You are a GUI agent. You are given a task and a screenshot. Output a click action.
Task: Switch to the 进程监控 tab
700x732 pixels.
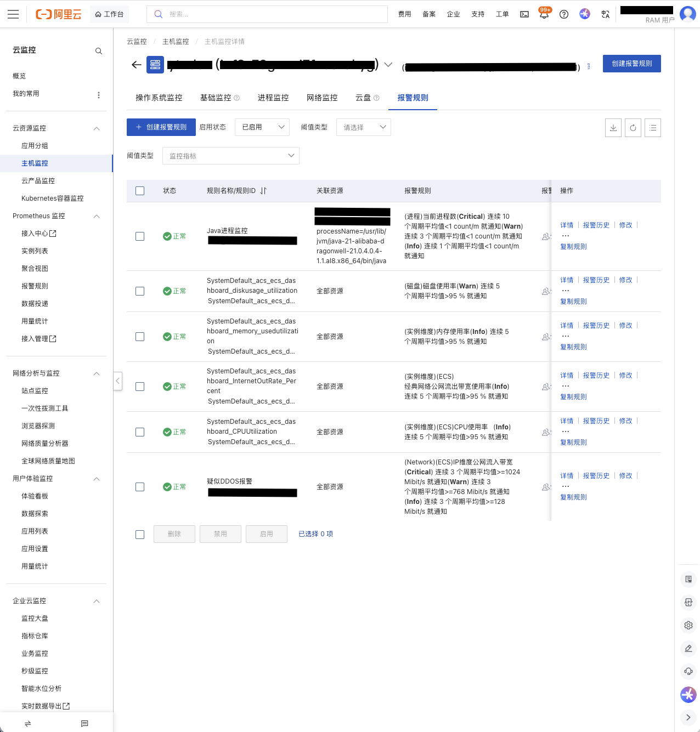coord(273,98)
